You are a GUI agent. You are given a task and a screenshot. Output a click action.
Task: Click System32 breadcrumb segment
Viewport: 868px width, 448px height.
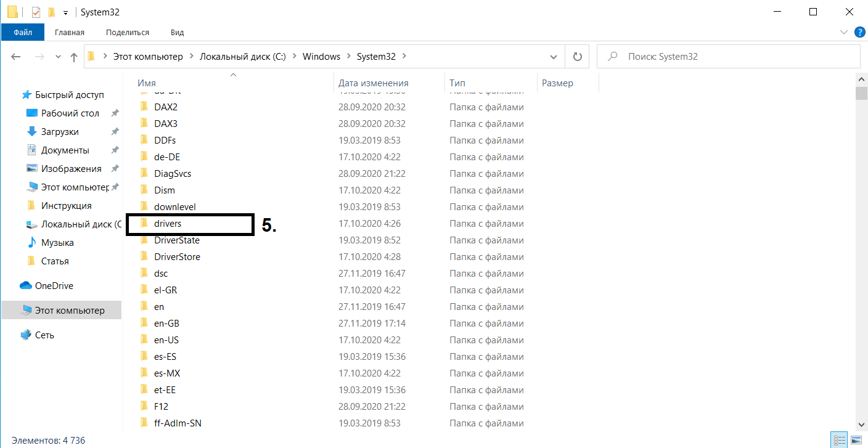click(376, 56)
